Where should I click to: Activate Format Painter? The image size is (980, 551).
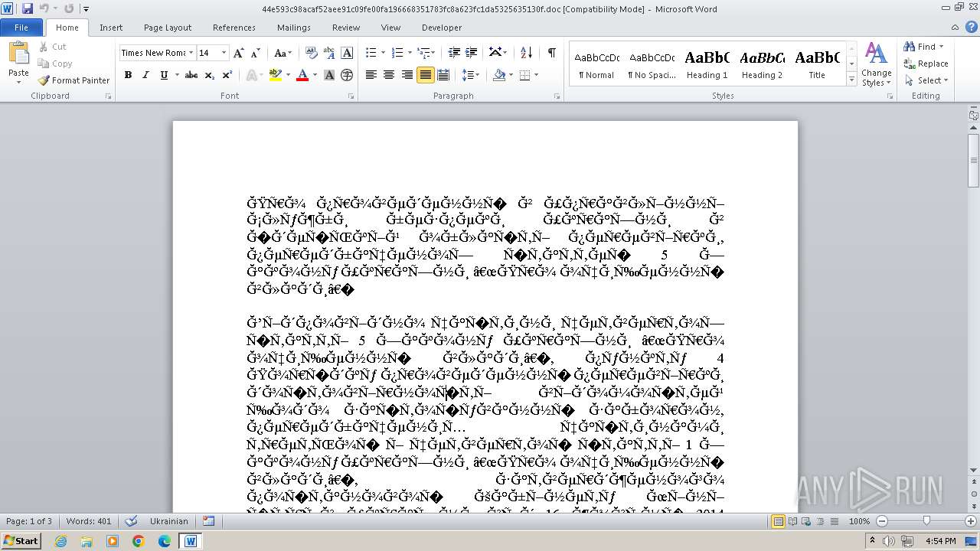point(73,80)
